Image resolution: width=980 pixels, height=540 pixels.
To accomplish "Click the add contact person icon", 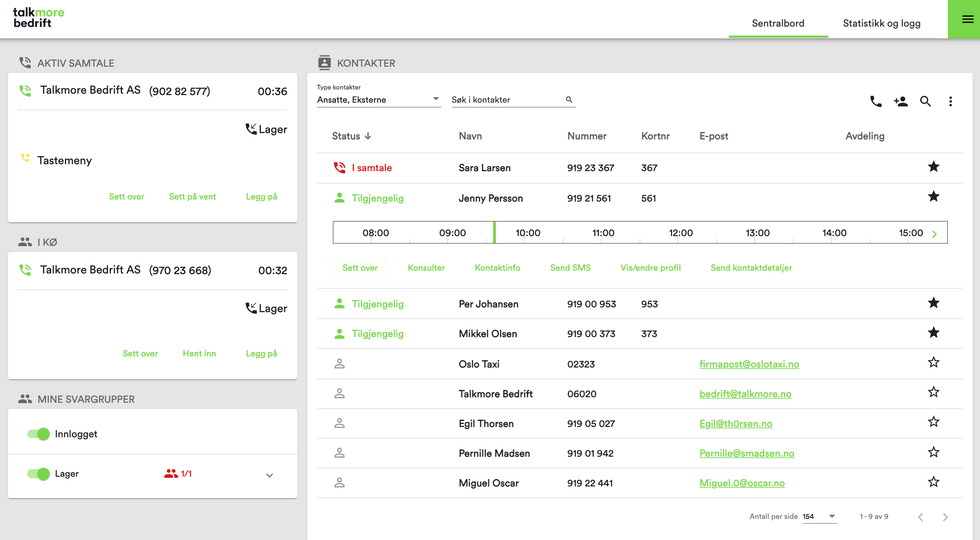I will pyautogui.click(x=901, y=101).
